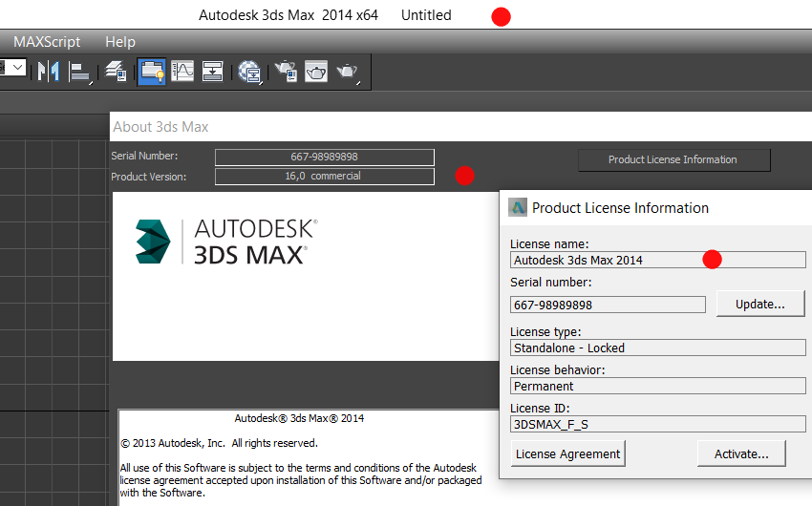Open the Material Editor icon
The width and height of the screenshot is (812, 506).
coord(249,72)
